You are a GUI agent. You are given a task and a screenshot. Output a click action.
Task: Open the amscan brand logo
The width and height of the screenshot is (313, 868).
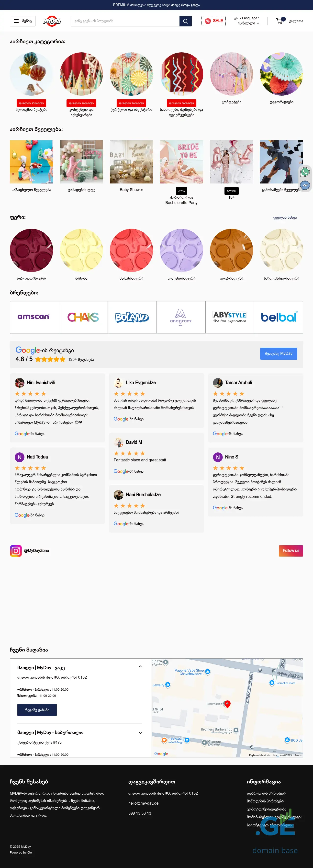(x=34, y=317)
